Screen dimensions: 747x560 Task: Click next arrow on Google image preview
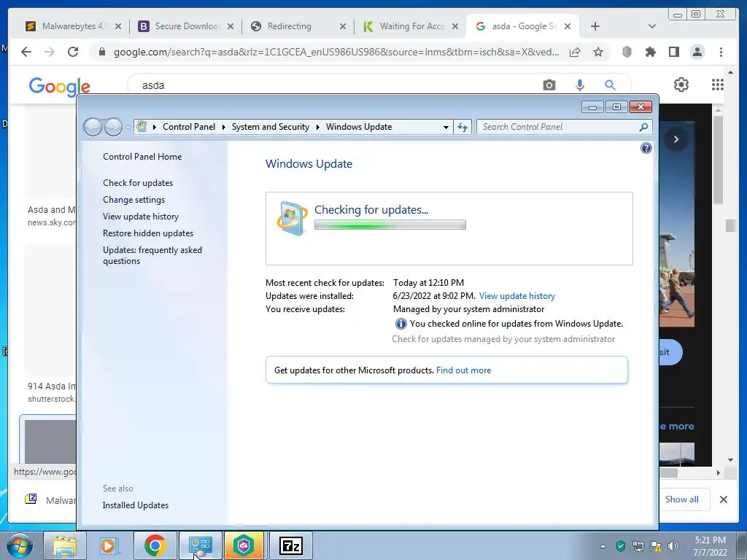click(676, 139)
